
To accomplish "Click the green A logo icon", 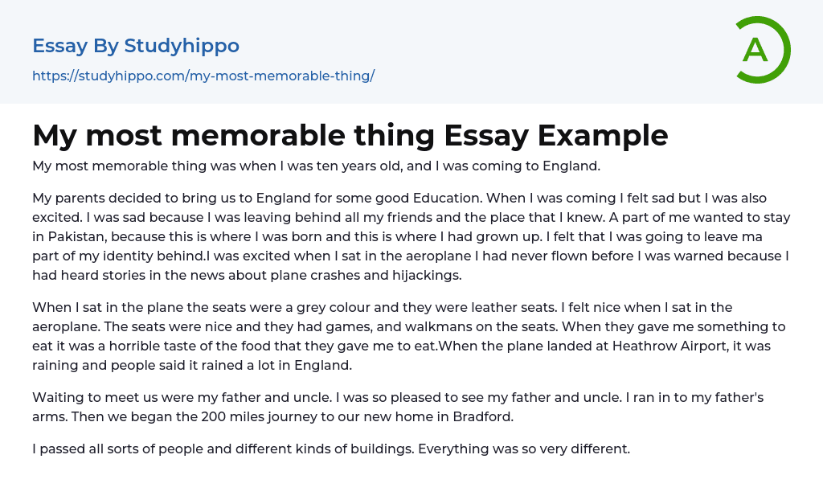I will click(x=760, y=50).
